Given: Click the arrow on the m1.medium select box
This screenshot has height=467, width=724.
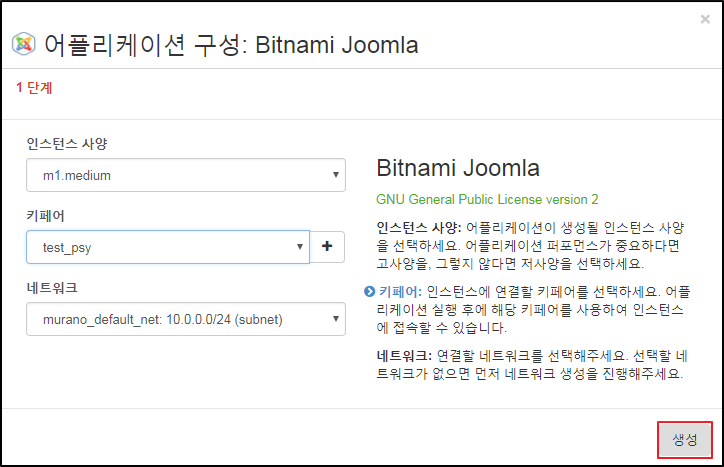Looking at the screenshot, I should coord(335,175).
